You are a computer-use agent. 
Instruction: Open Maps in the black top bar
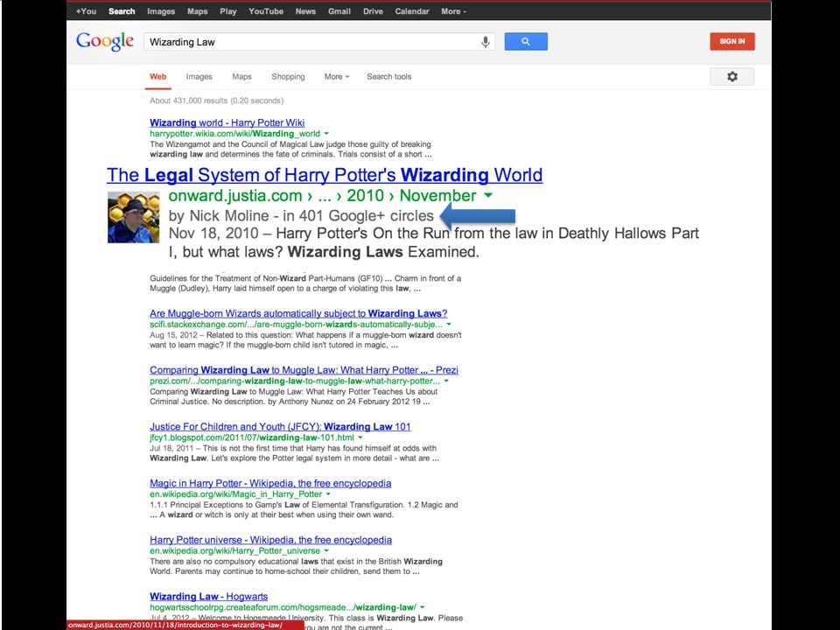click(x=198, y=11)
